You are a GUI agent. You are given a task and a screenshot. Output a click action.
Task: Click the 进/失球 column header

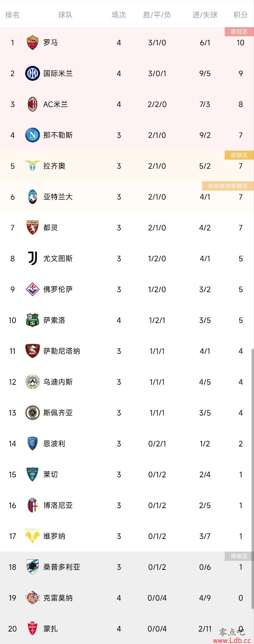(205, 15)
